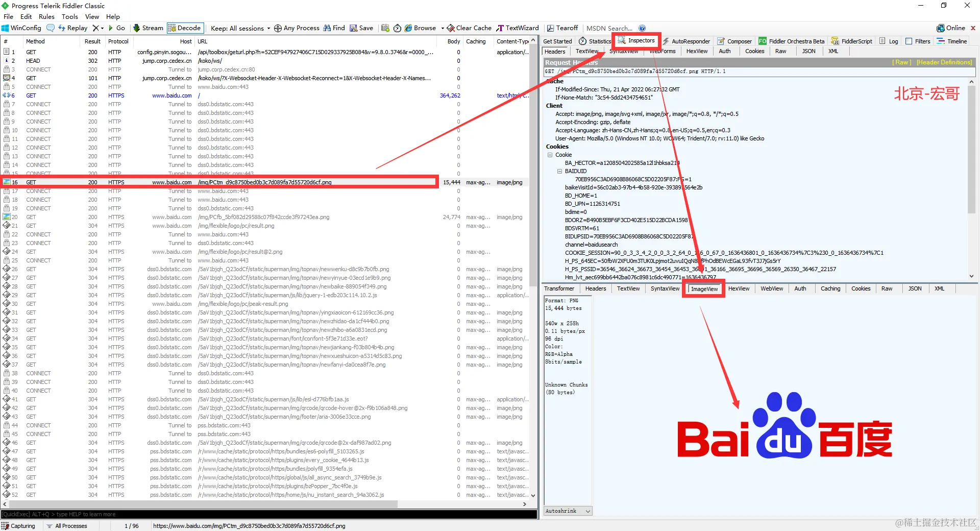980x531 pixels.
Task: Click the camera screenshot toolbar icon
Action: pos(385,28)
